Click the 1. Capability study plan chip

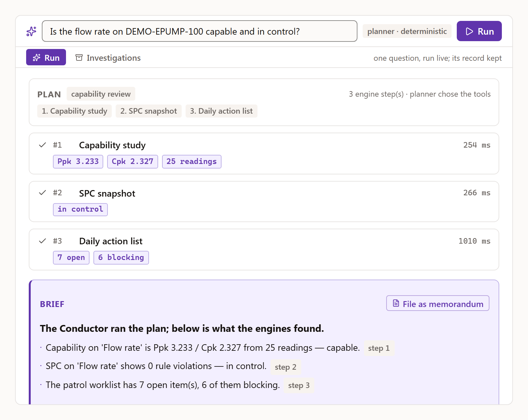pos(74,111)
